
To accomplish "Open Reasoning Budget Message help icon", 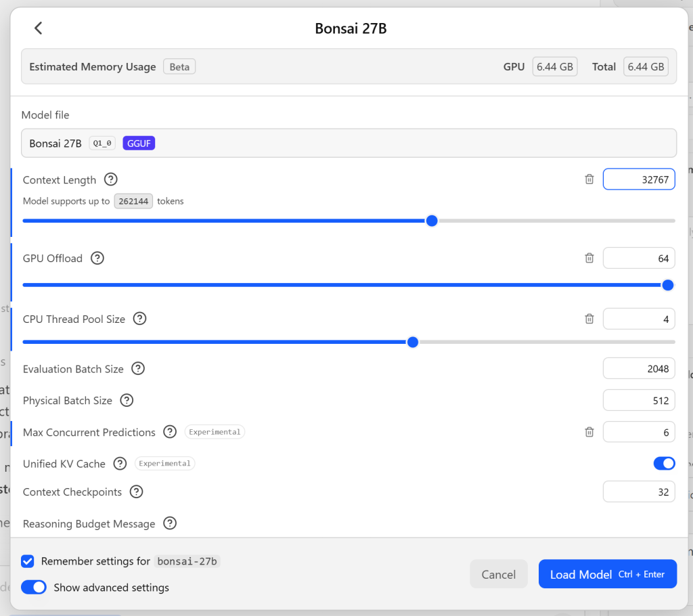I will point(170,523).
